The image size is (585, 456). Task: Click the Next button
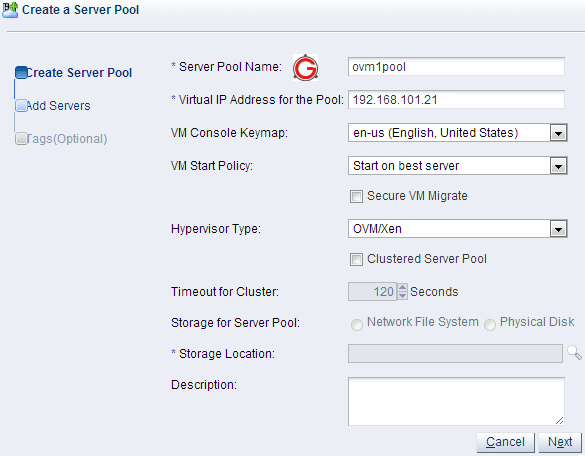pyautogui.click(x=560, y=442)
